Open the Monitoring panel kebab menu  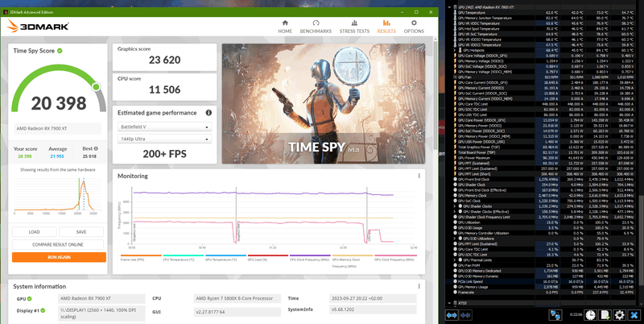click(419, 176)
